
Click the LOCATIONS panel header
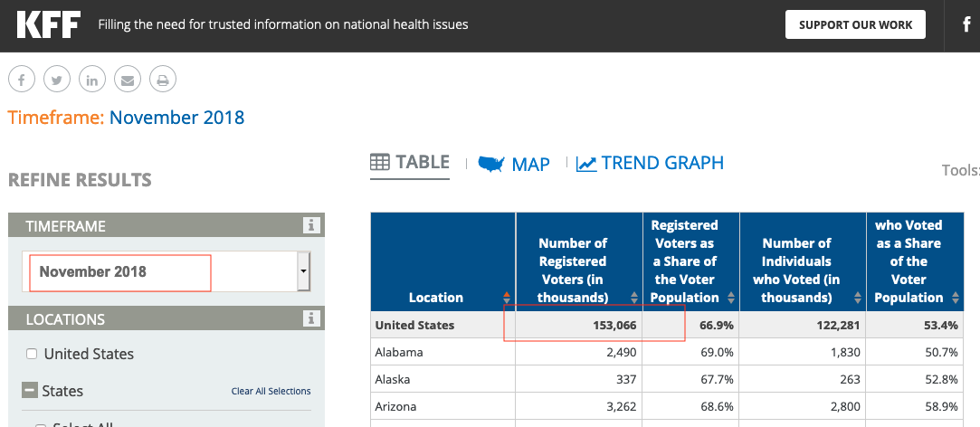tap(167, 318)
